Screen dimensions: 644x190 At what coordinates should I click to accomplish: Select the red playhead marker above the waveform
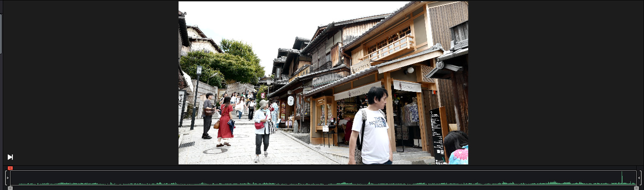[x=10, y=168]
